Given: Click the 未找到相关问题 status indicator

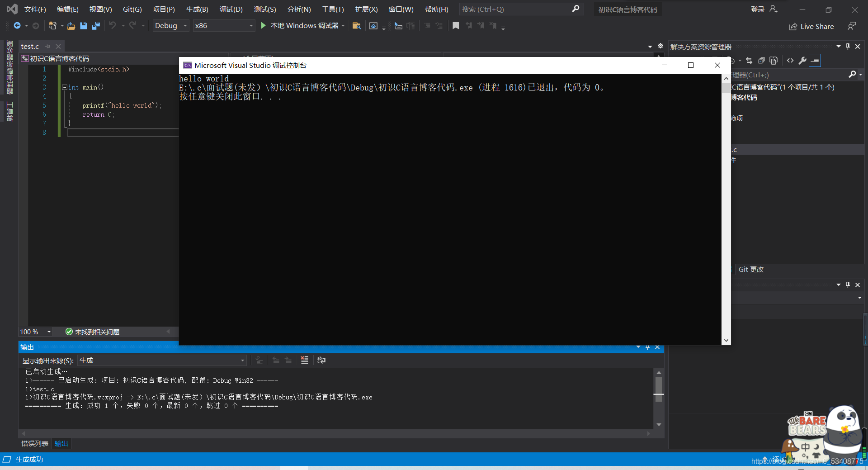Looking at the screenshot, I should coord(92,332).
